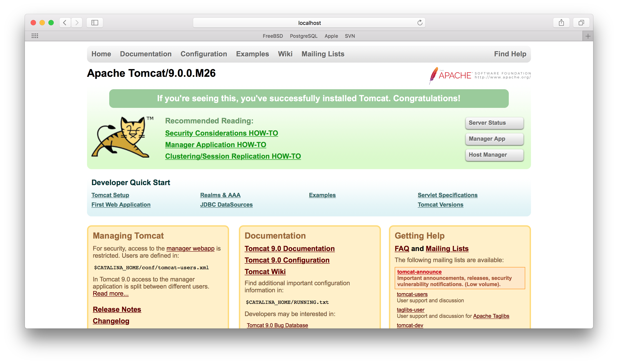Open a new tab with the plus button

588,36
